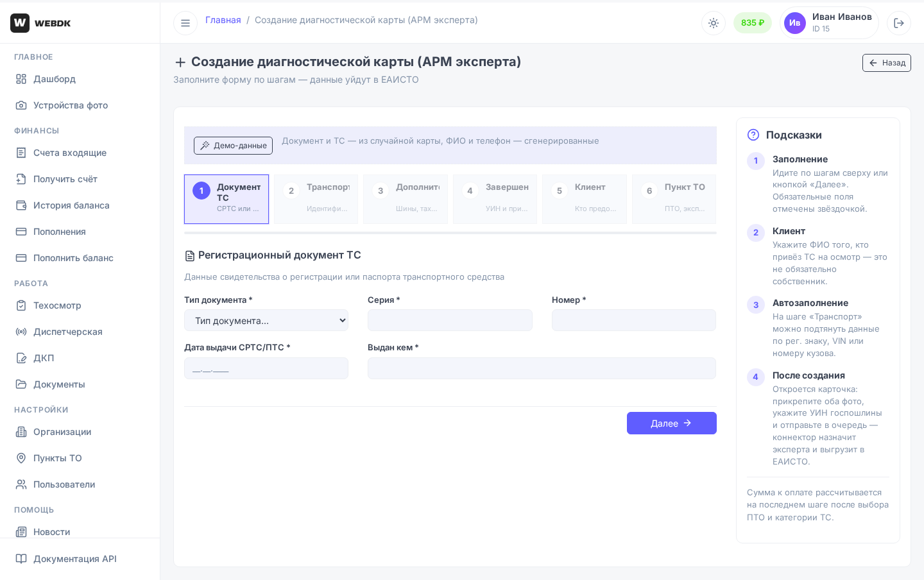Open Документация API sidebar link

[x=80, y=559]
